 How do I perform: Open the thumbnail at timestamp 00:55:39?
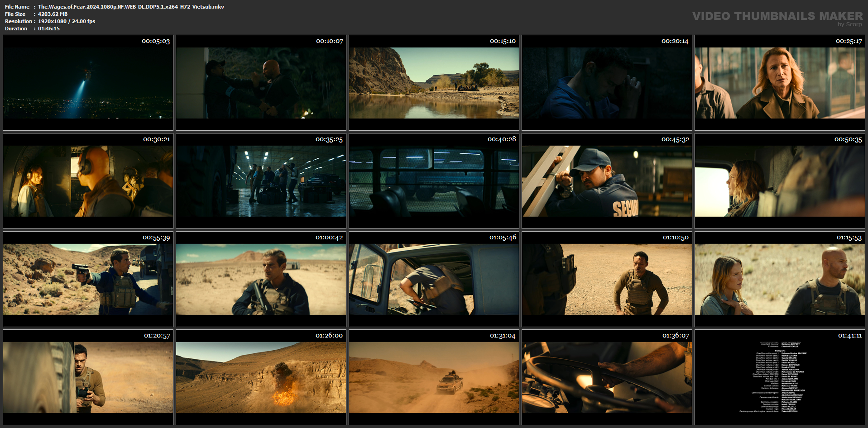click(88, 279)
